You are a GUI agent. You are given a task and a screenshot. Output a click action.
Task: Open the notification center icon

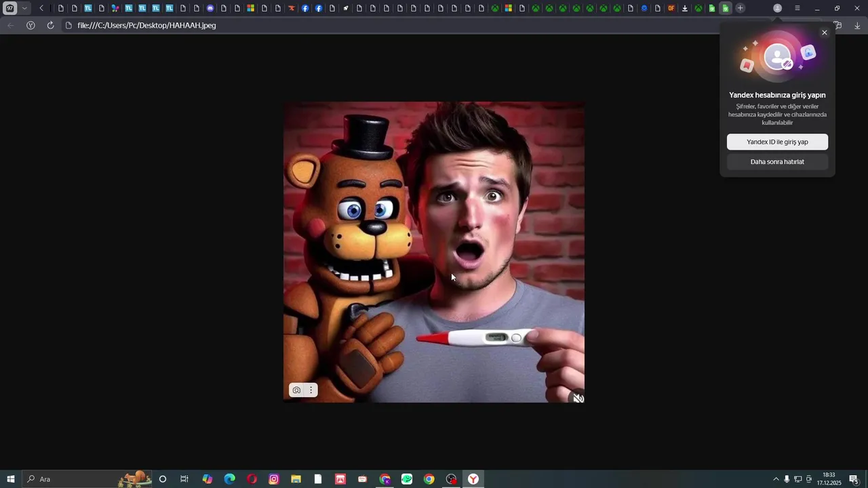[x=854, y=479]
